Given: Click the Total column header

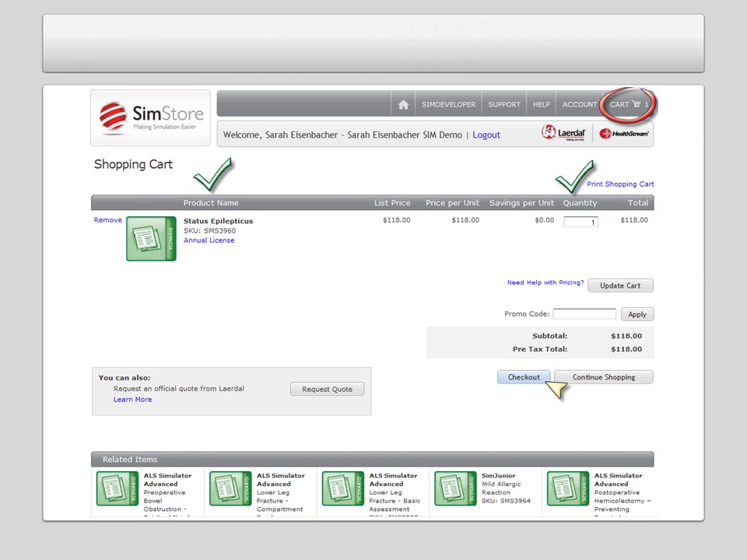Looking at the screenshot, I should pos(638,203).
